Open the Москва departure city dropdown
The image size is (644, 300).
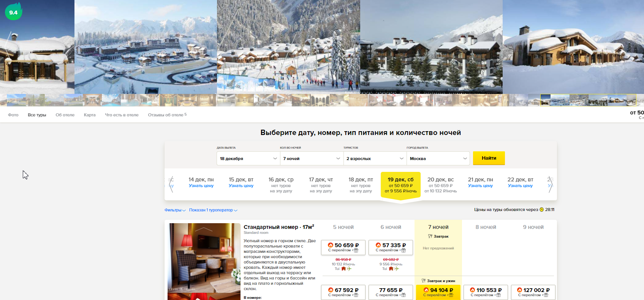click(438, 159)
